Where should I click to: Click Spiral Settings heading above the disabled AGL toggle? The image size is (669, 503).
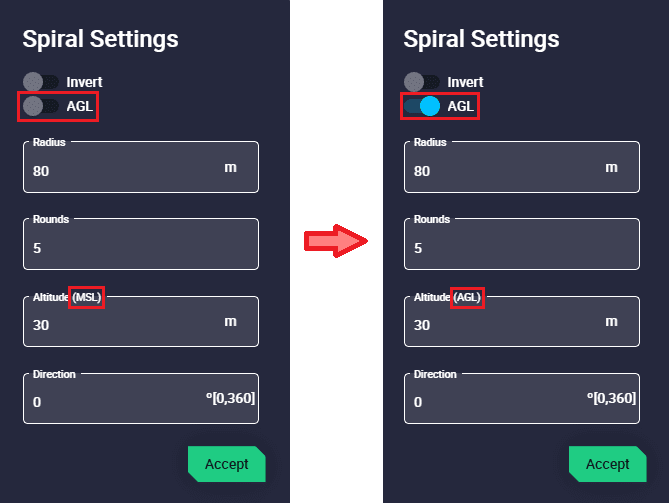click(100, 39)
